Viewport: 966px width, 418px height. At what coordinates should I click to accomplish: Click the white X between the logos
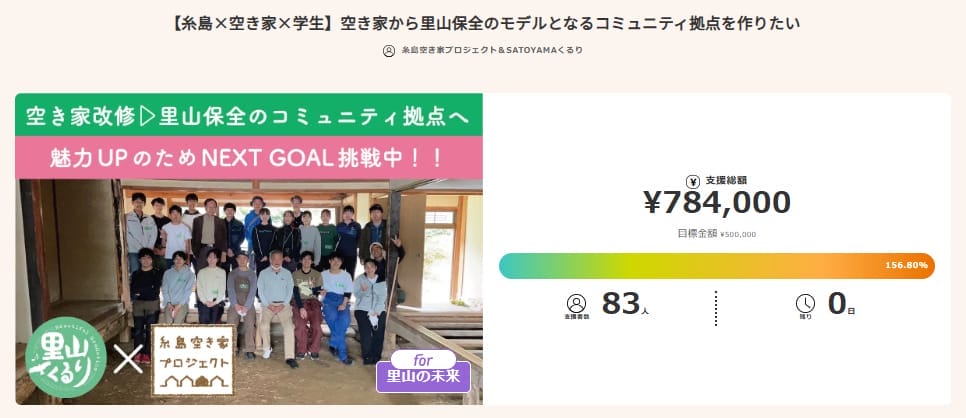tap(129, 359)
